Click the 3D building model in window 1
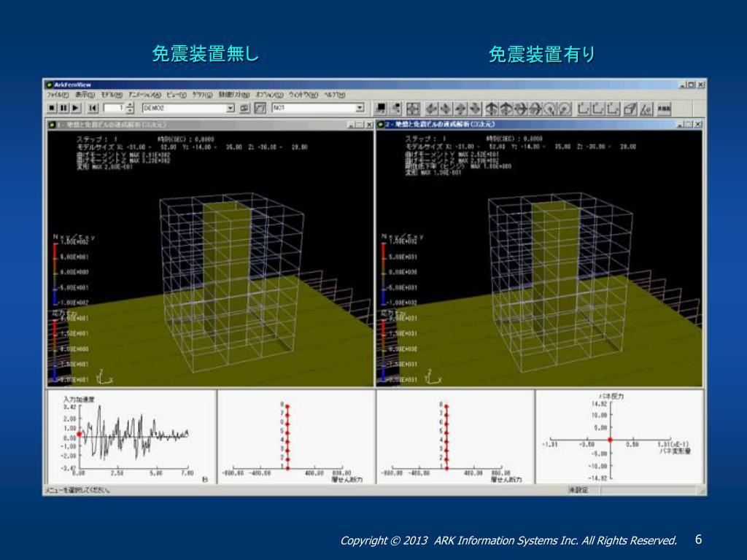Screen dimensions: 747x560 (x=231, y=282)
